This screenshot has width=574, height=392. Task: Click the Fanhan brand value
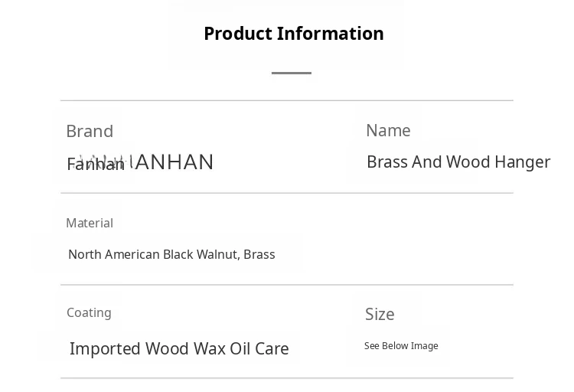[x=95, y=165]
